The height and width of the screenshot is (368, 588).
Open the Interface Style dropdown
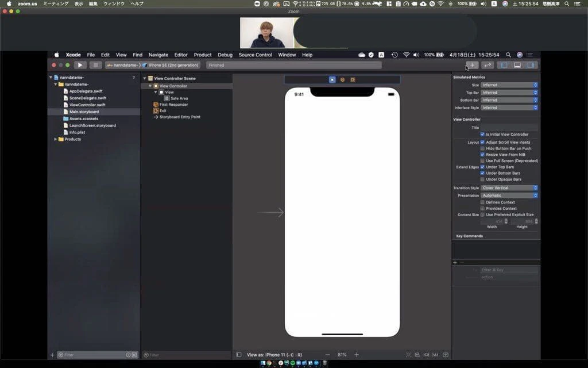[509, 108]
